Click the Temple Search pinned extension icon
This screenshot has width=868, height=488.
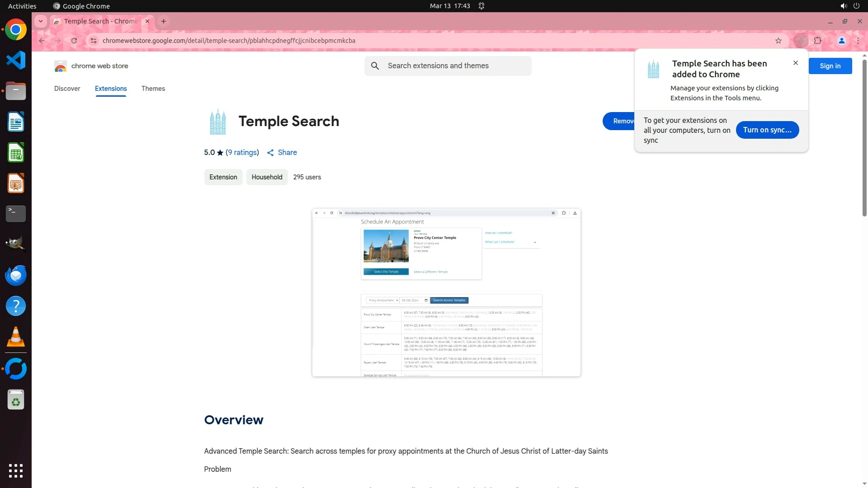pos(801,41)
